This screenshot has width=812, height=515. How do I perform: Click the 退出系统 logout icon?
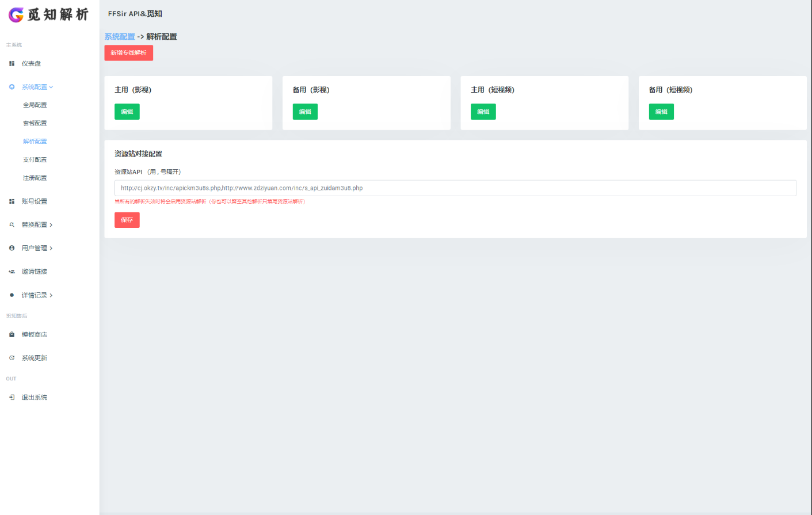click(x=12, y=398)
